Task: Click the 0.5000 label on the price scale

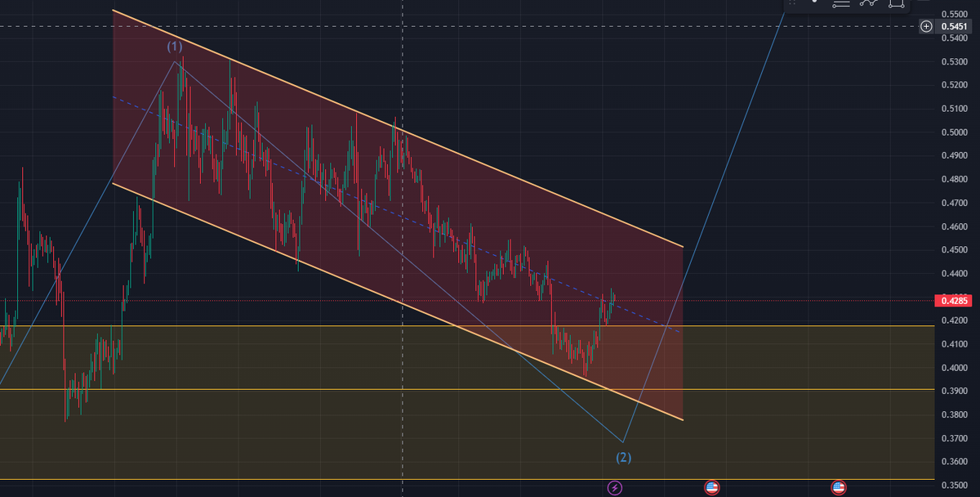Action: 954,132
